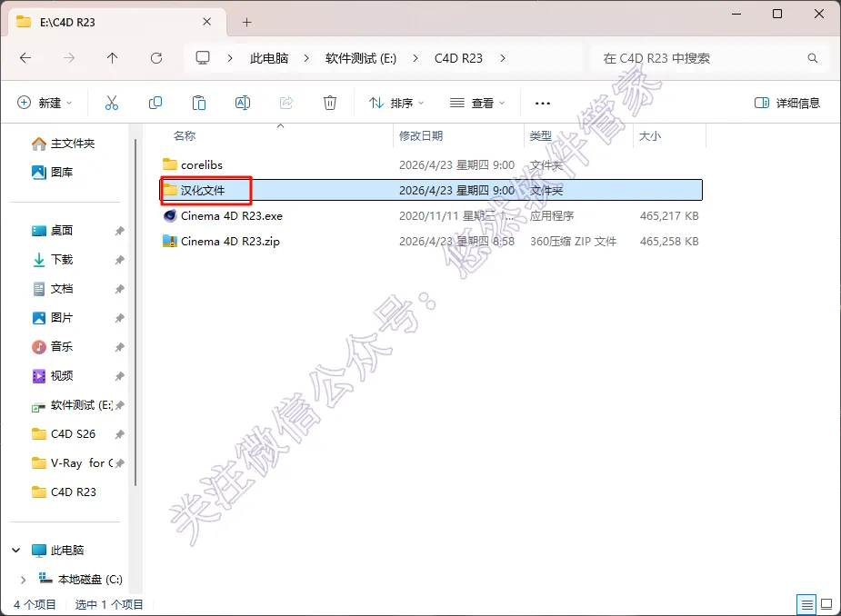
Task: Expand the 本地磁盘 (C:) tree node
Action: pyautogui.click(x=23, y=580)
